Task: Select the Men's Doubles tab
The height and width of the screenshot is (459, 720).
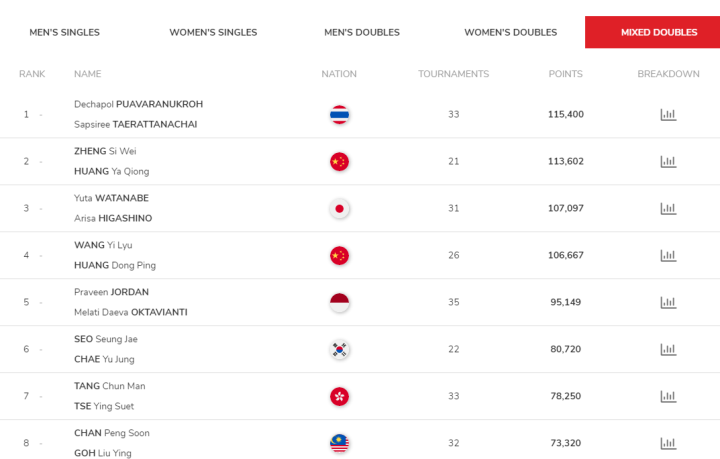Action: click(362, 32)
